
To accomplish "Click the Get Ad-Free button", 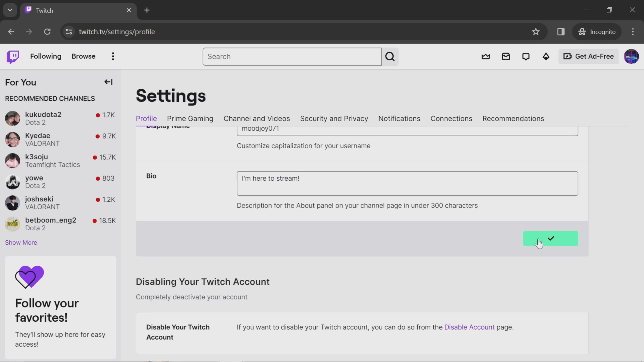I will tap(588, 56).
